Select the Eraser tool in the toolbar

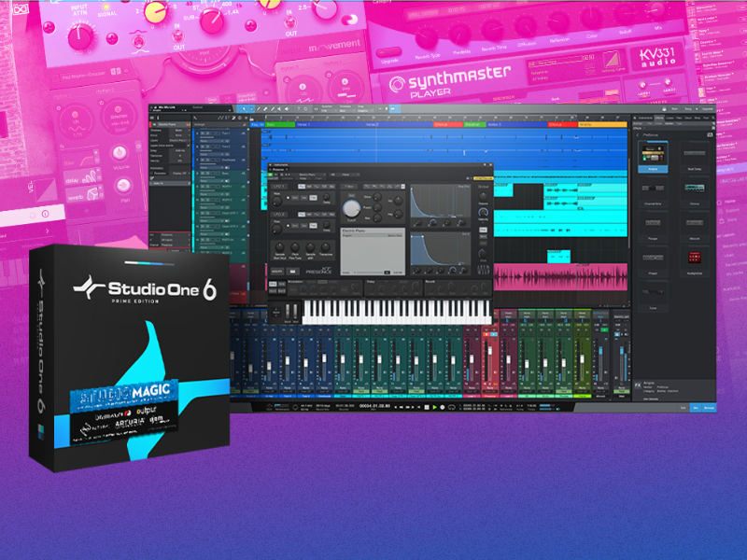(265, 109)
